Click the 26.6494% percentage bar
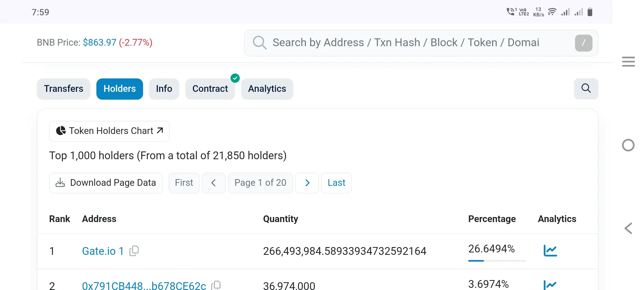Screen dimensions: 644x290 [497, 261]
